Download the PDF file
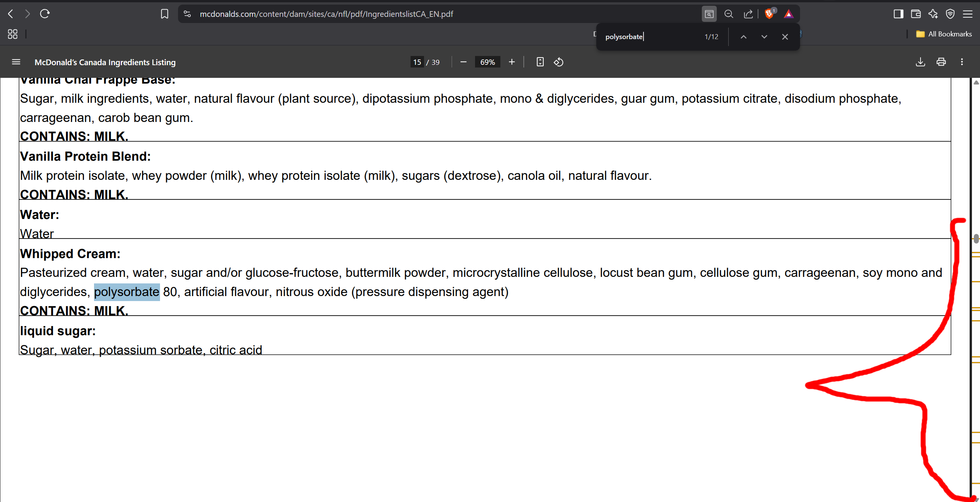Image resolution: width=980 pixels, height=502 pixels. point(921,62)
